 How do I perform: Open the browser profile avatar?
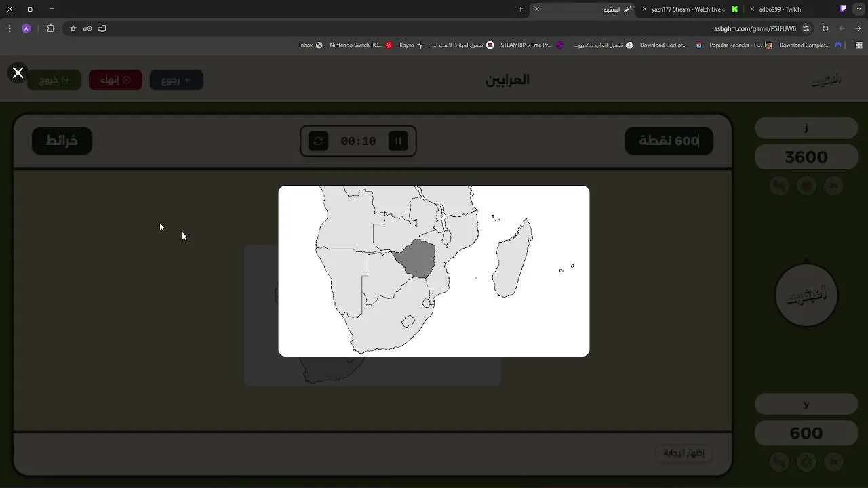pos(26,28)
